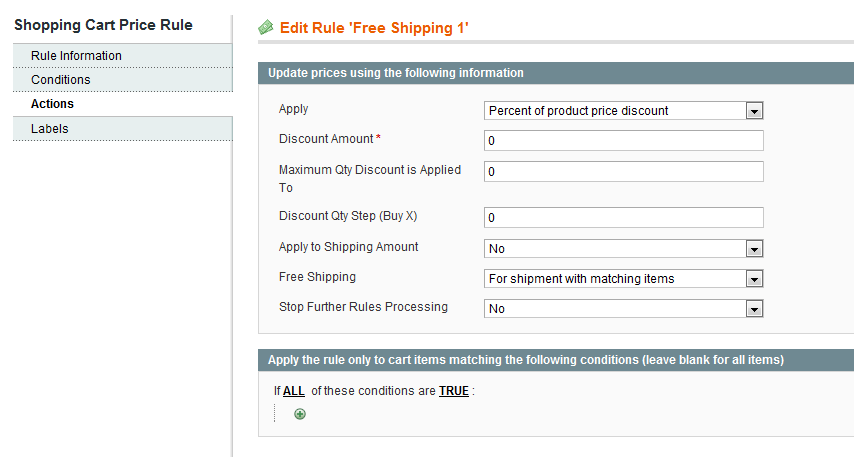Open the Conditions tab

pos(60,80)
